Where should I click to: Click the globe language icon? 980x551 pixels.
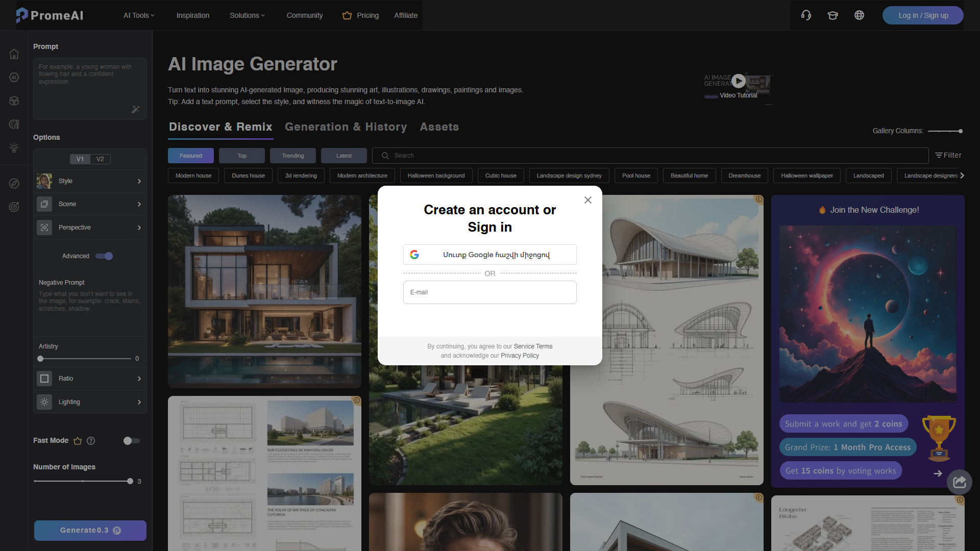860,15
